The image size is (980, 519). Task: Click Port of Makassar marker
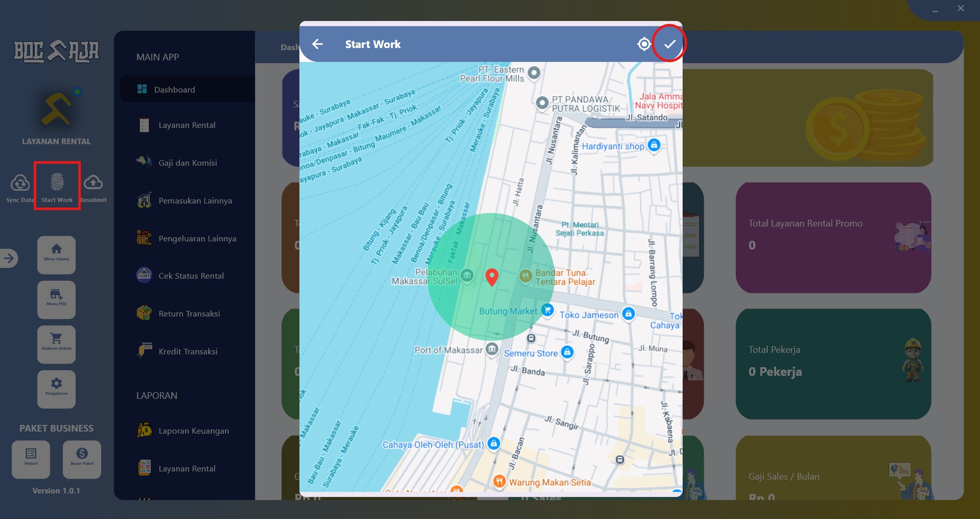click(x=492, y=349)
